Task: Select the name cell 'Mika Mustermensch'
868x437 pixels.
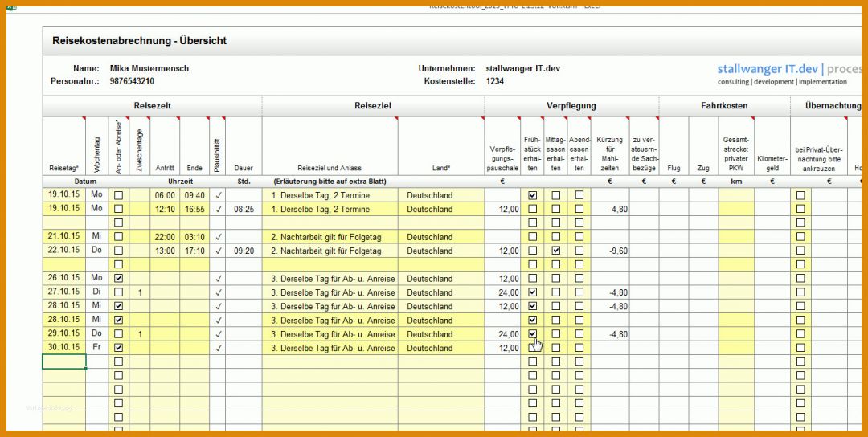Action: coord(149,68)
